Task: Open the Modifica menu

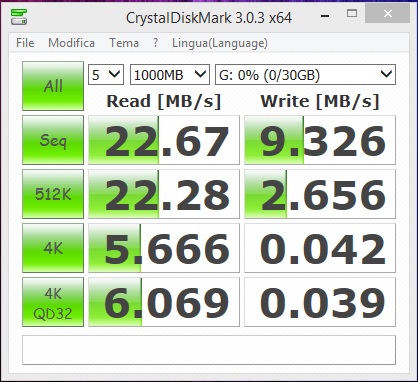Action: point(71,43)
